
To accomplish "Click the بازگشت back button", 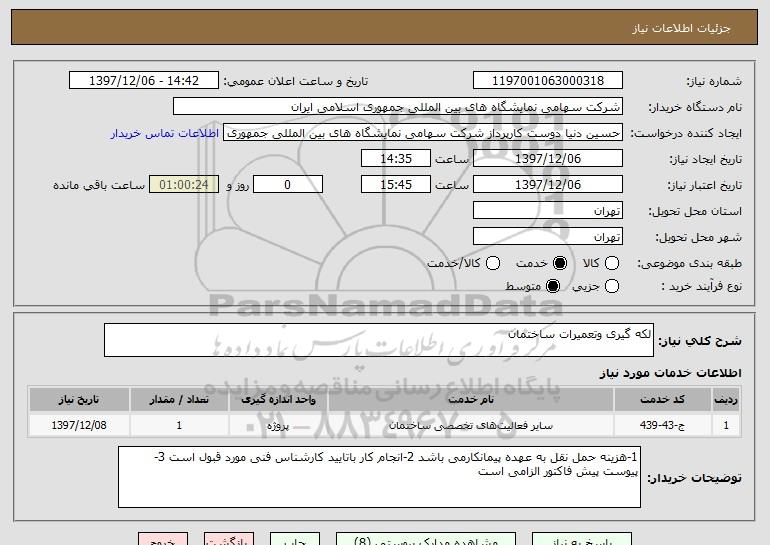I will [229, 540].
